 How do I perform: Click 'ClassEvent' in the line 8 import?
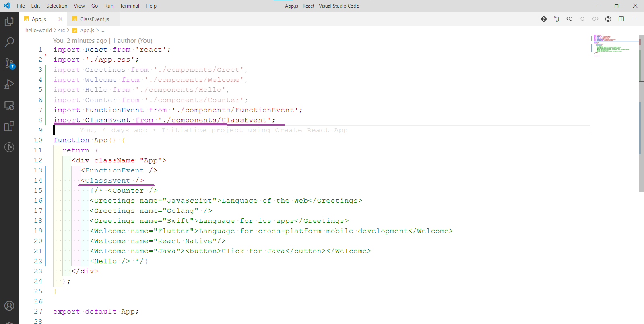(107, 120)
